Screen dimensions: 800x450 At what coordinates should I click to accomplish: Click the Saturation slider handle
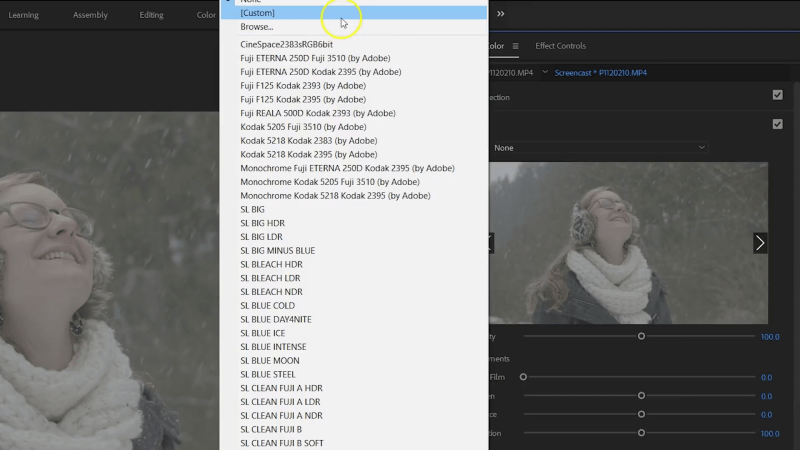click(x=641, y=433)
